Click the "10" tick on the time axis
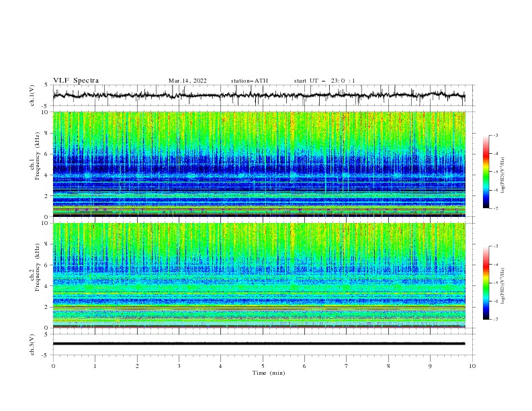This screenshot has width=532, height=411. click(472, 366)
